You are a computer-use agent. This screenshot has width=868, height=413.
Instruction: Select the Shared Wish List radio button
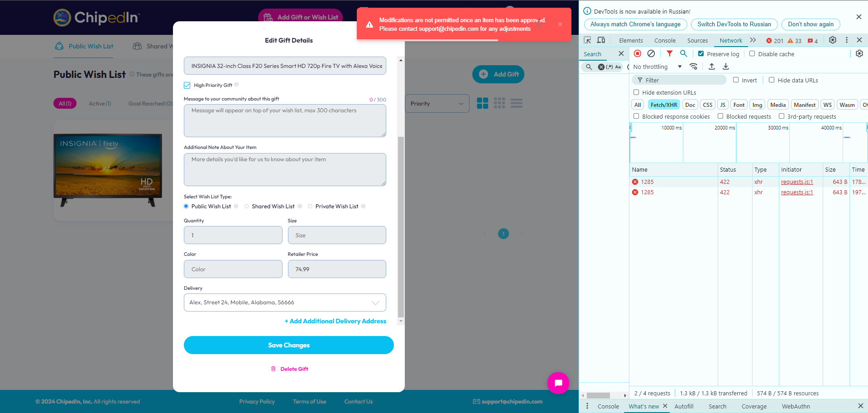(x=247, y=206)
